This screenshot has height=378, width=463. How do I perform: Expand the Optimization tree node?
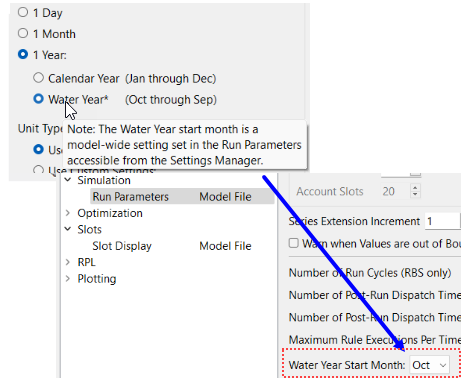tap(68, 213)
